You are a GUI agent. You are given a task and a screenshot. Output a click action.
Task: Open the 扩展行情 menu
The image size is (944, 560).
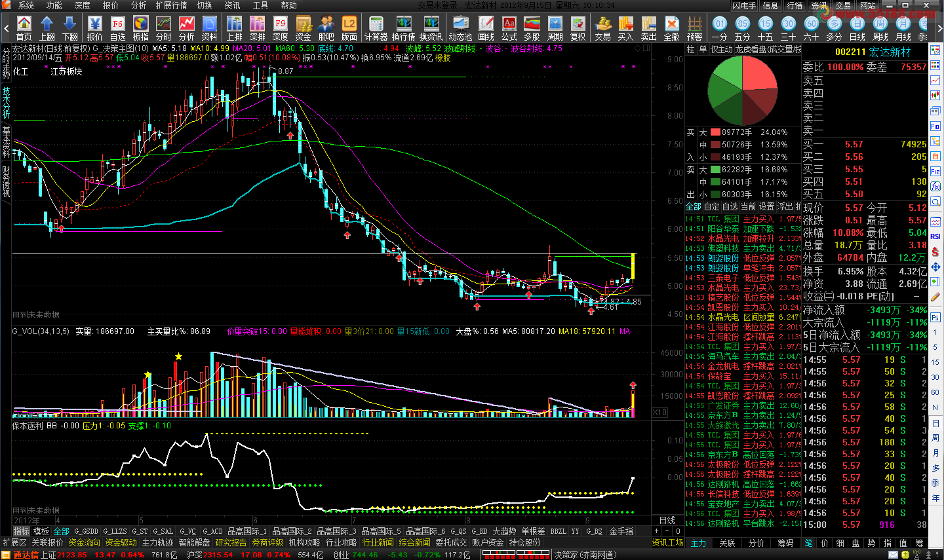click(171, 5)
